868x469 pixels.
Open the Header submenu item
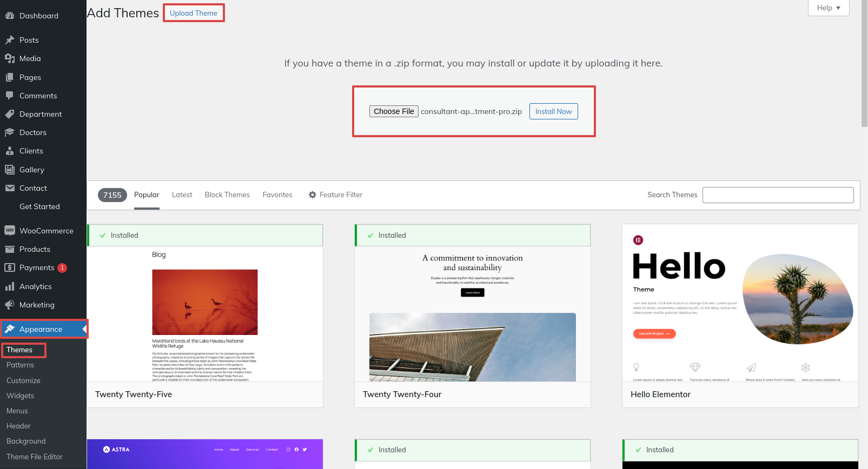[x=18, y=426]
